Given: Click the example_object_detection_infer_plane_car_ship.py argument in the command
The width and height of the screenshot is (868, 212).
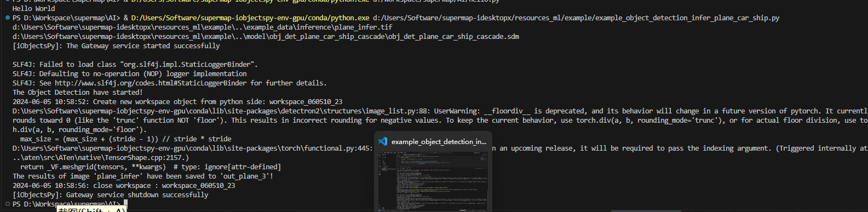Looking at the screenshot, I should 577,18.
